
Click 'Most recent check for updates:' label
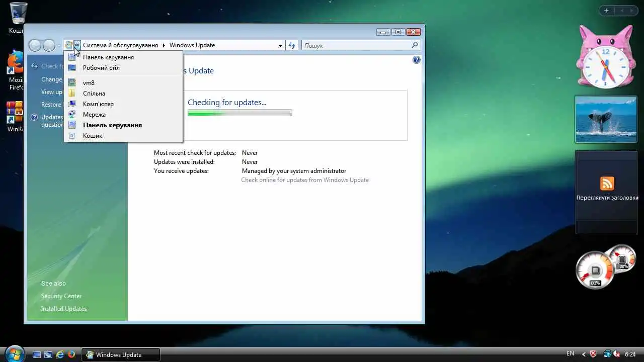[x=195, y=153]
